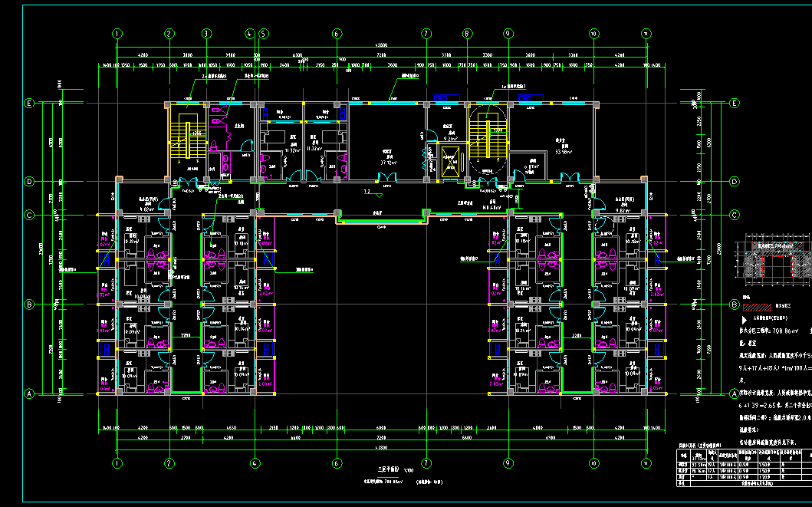Select drawing title text below the plan
The height and width of the screenshot is (507, 812).
point(389,469)
